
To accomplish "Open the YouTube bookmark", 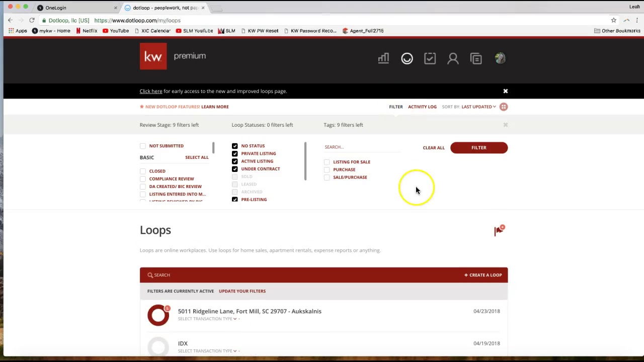I will point(116,31).
